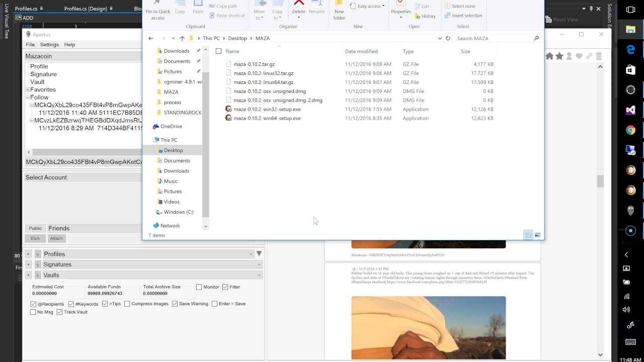Select Vault in the Mazacoin tree
Viewport: 644px width, 362px height.
point(37,82)
